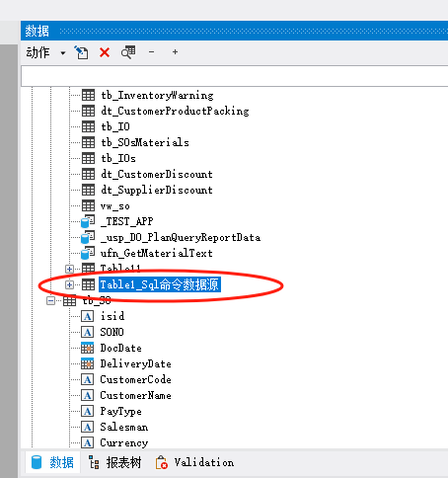This screenshot has height=478, width=448.
Task: Collapse the tb_SO tree node
Action: pos(50,300)
